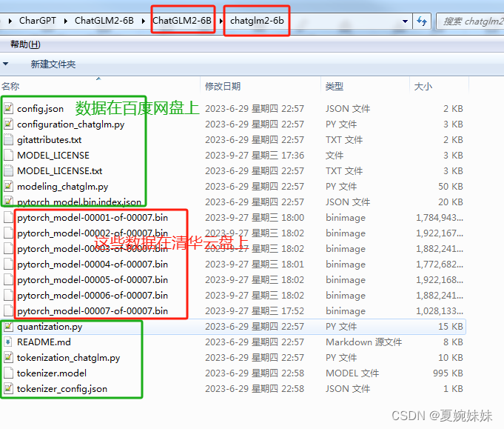Click the configuration_chatglm.py file icon
Viewport: 504px width, 429px height.
[x=8, y=124]
